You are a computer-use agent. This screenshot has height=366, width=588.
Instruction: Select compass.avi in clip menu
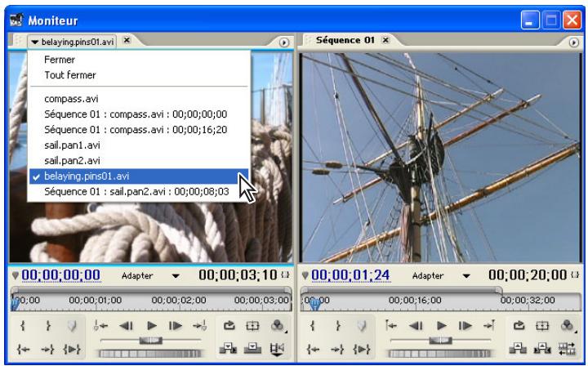click(139, 99)
